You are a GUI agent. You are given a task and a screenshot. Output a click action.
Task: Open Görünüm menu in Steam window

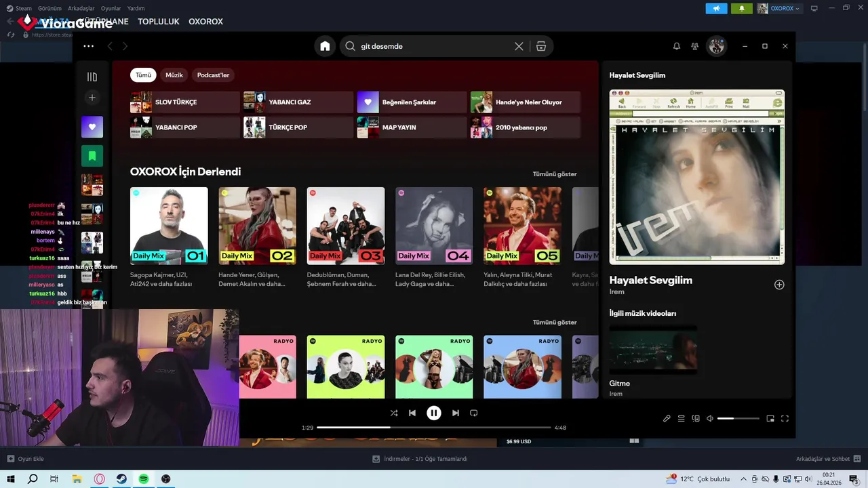(50, 8)
